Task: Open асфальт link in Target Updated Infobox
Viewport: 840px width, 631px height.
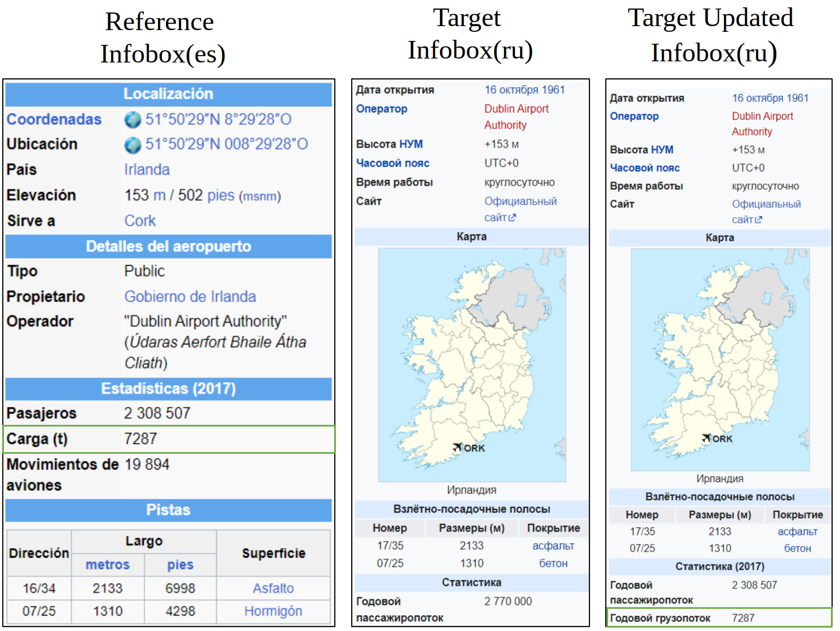Action: pyautogui.click(x=797, y=532)
